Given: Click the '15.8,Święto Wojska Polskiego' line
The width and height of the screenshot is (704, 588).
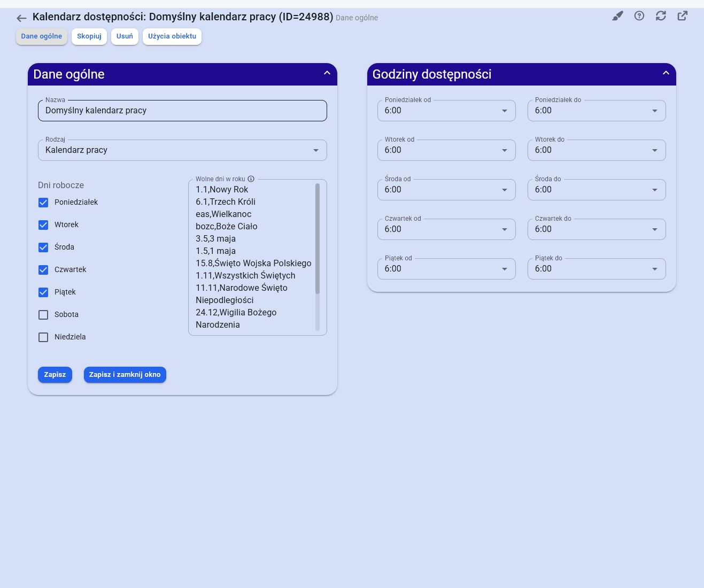Looking at the screenshot, I should 253,264.
